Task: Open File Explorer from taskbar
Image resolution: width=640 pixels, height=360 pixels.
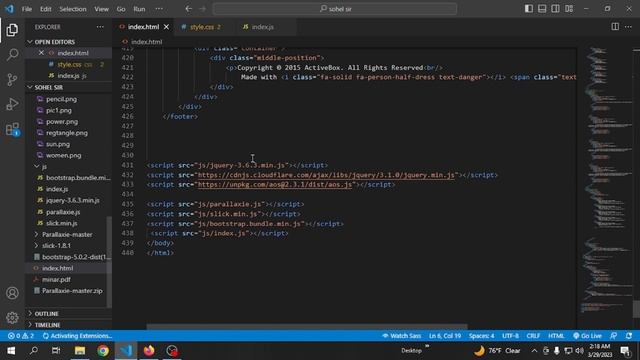Action: point(80,351)
